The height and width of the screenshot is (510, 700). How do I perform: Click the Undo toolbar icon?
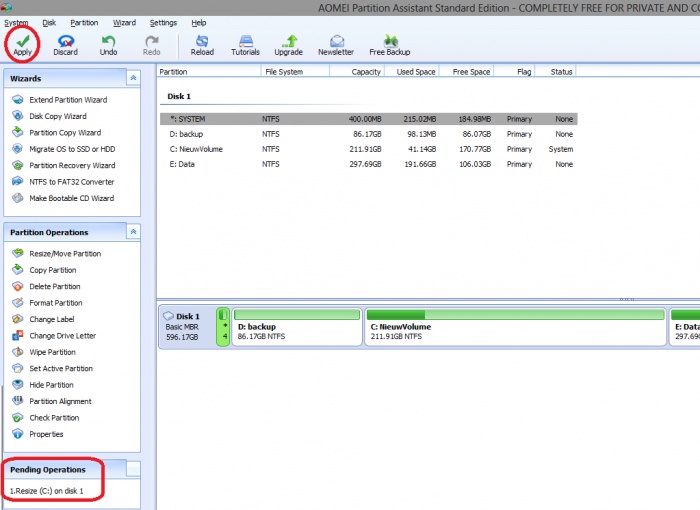coord(108,43)
